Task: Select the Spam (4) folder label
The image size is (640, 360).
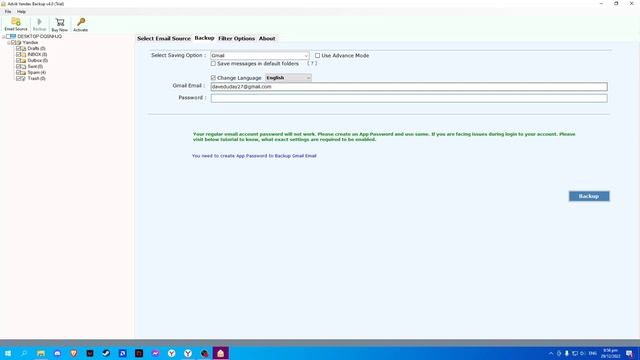Action: [x=36, y=72]
